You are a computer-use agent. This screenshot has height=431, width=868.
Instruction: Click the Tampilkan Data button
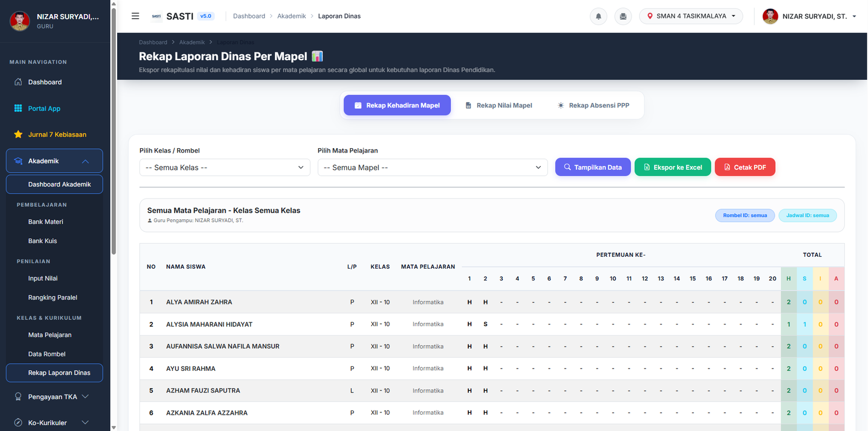coord(593,167)
